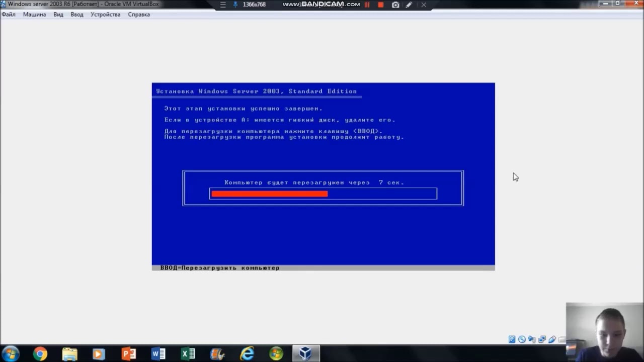Take a screenshot with Bandicam camera icon

point(395,5)
